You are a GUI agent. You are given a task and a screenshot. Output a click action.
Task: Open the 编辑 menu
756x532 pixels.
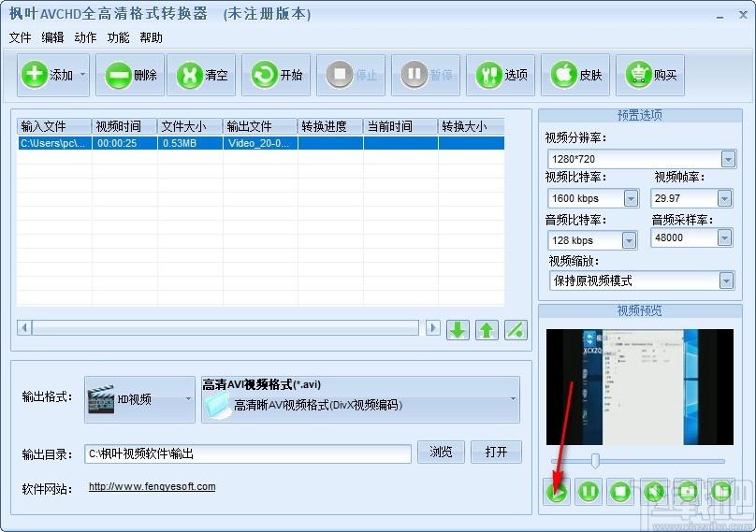[52, 37]
